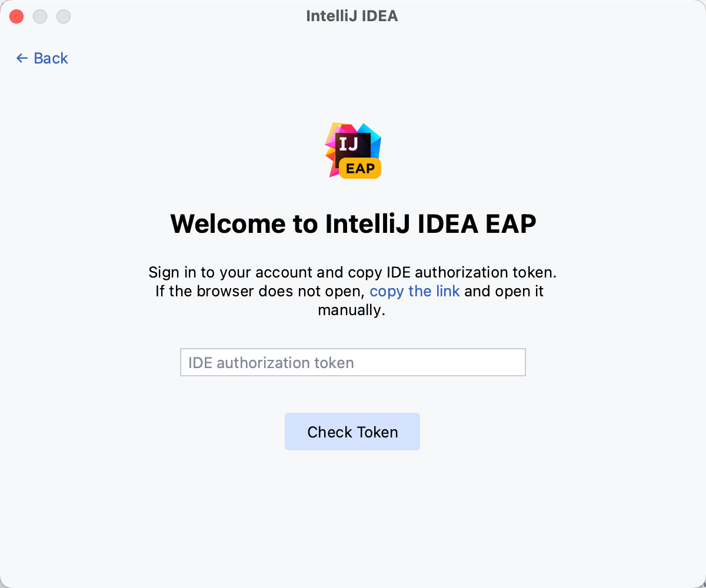Screen dimensions: 706x588
Task: Click the red traffic light button
Action: [16, 16]
